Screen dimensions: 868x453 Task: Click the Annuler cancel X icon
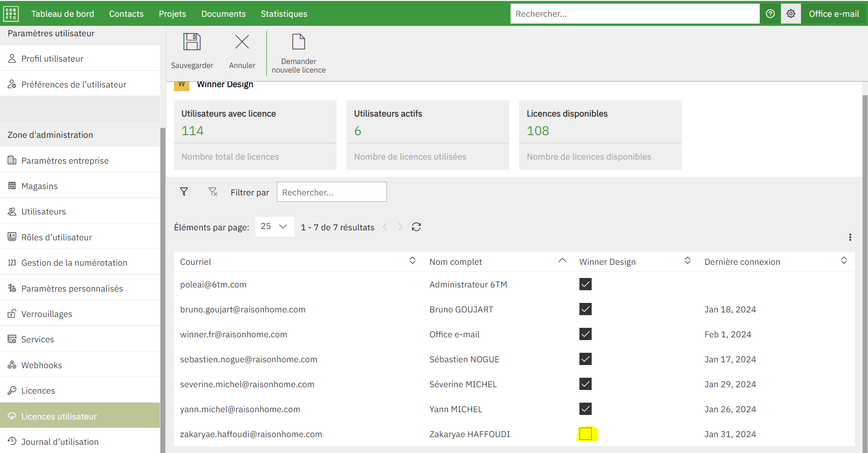point(242,42)
